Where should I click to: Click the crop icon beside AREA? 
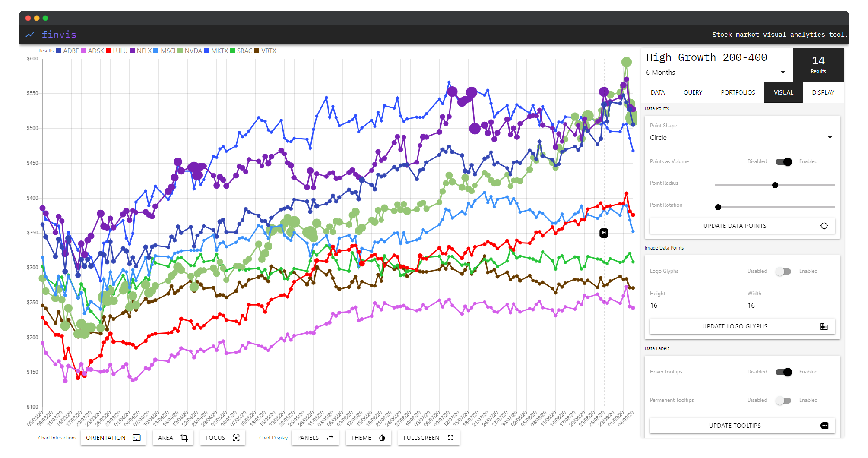184,438
